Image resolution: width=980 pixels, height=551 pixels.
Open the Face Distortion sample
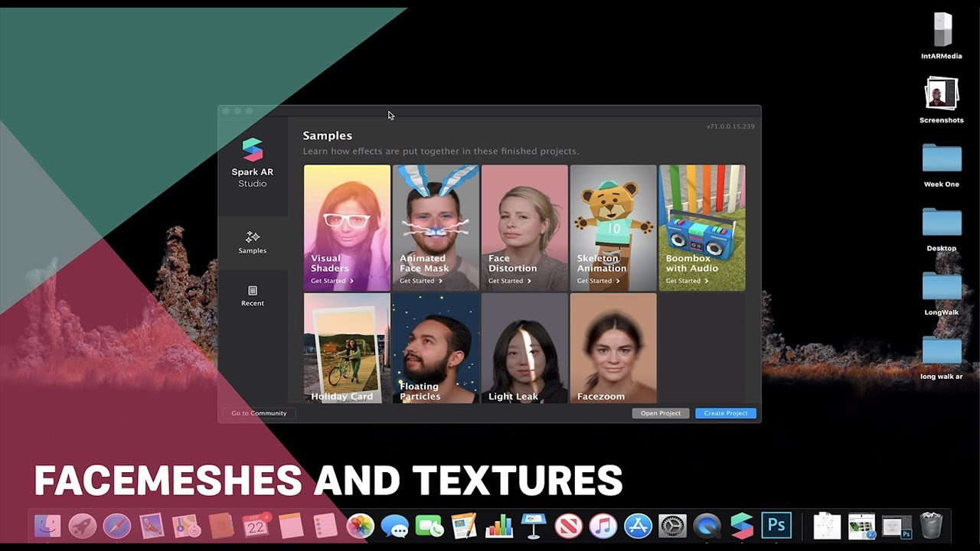[524, 228]
